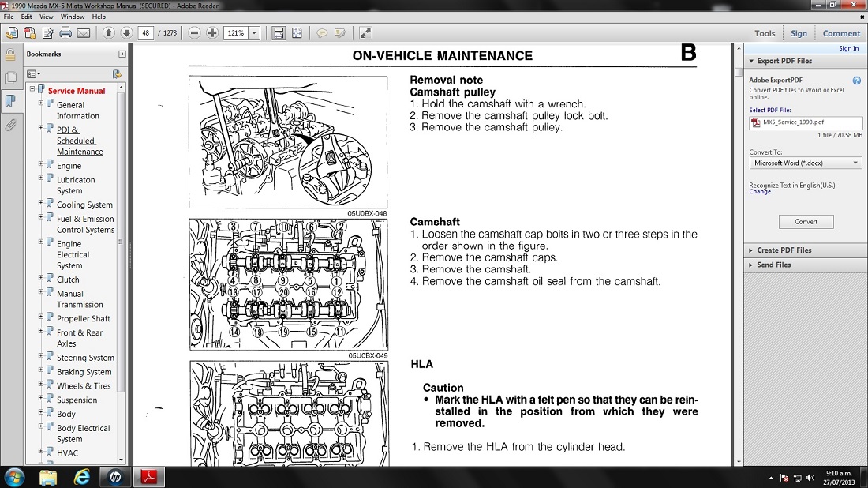Viewport: 868px width, 488px height.
Task: Click the Sign In link
Action: pyautogui.click(x=848, y=48)
